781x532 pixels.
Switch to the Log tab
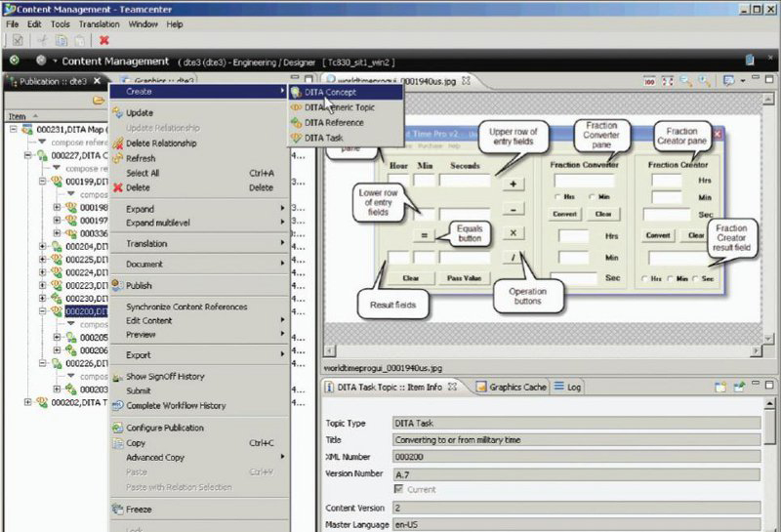point(568,388)
